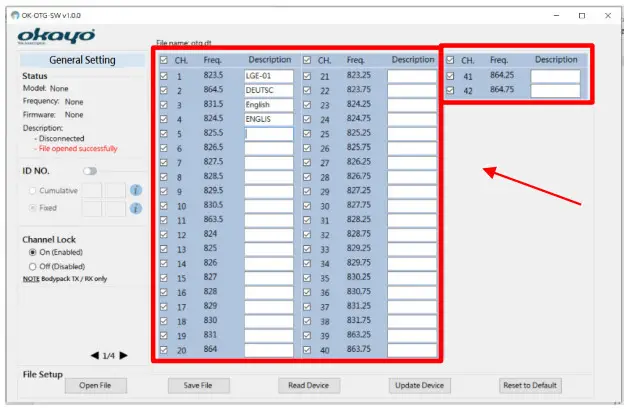630x412 pixels.
Task: Uncheck channel 16 checkbox
Action: click(164, 292)
